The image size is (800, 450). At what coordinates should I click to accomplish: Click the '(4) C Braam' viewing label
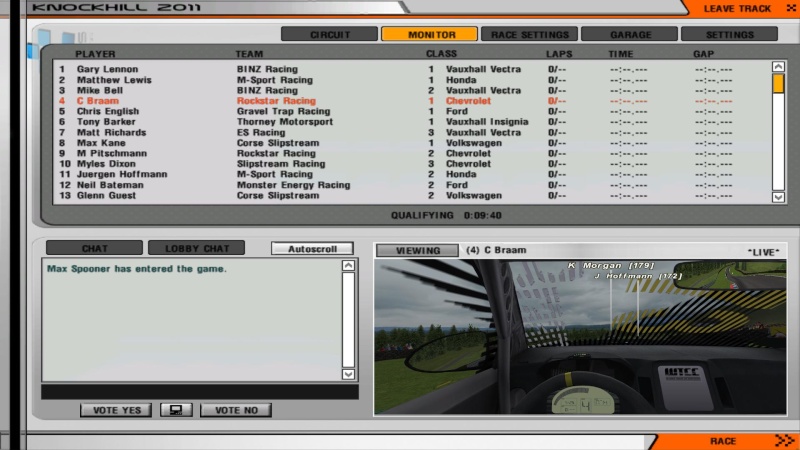tap(496, 250)
